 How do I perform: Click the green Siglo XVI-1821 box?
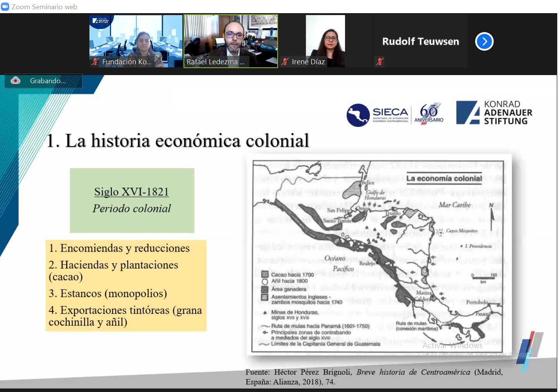tap(132, 200)
